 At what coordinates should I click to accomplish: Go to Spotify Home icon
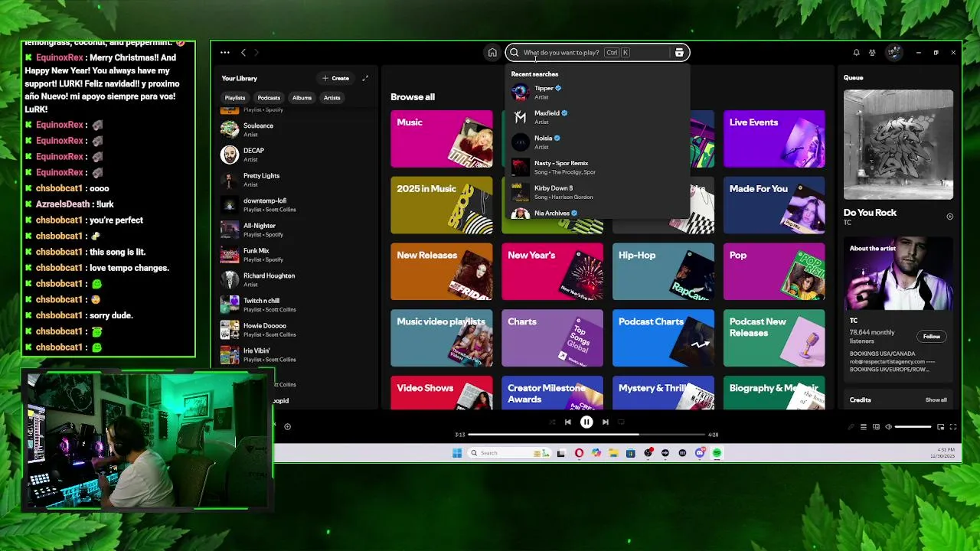pyautogui.click(x=492, y=53)
